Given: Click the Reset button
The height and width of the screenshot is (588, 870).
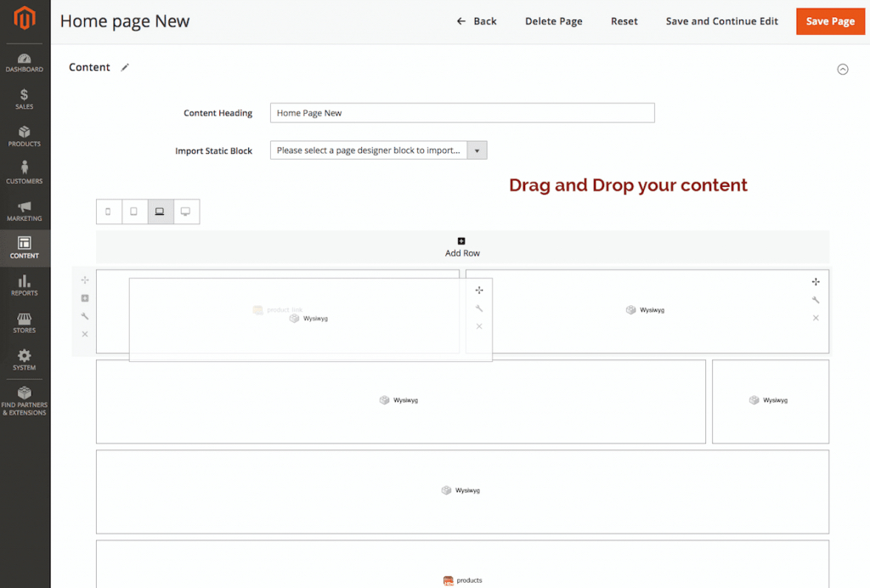Looking at the screenshot, I should coord(624,21).
